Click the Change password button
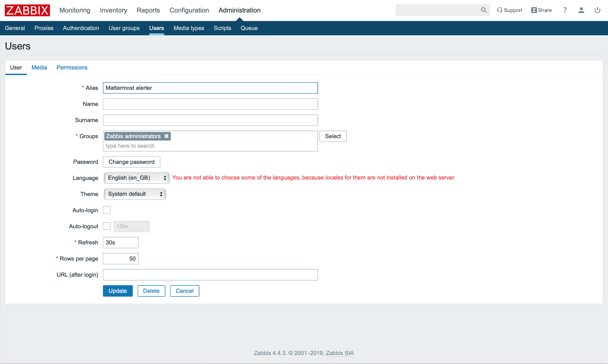Viewport: 608px width, 364px height. coord(131,162)
